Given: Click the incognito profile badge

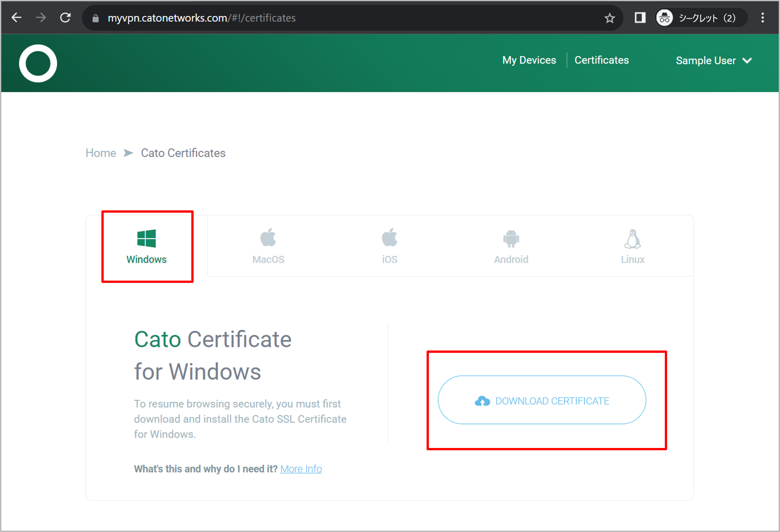Looking at the screenshot, I should (702, 17).
